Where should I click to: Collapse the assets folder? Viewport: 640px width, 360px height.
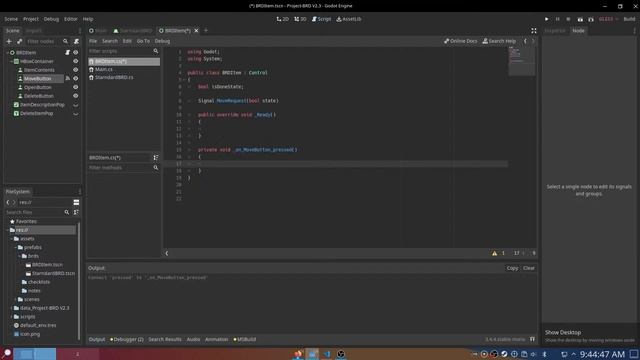(x=11, y=239)
